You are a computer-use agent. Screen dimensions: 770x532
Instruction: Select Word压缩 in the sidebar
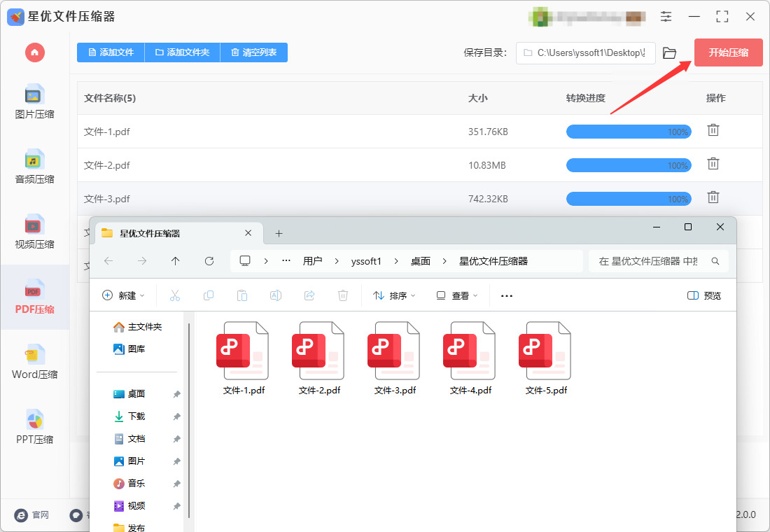(34, 362)
